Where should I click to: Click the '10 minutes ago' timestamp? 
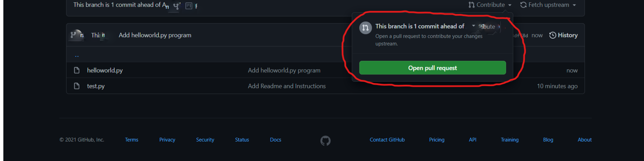[557, 86]
